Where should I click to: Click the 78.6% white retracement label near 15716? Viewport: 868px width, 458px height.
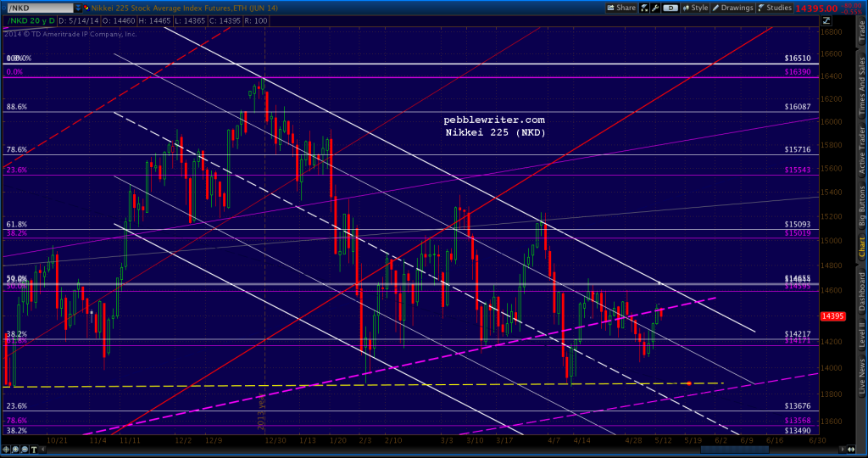coord(17,149)
